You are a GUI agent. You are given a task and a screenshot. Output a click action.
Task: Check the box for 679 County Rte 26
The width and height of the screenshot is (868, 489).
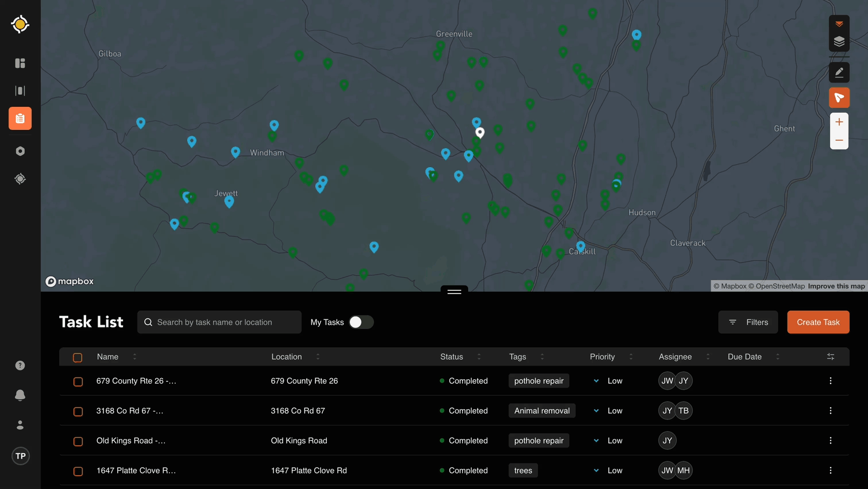[x=78, y=382]
